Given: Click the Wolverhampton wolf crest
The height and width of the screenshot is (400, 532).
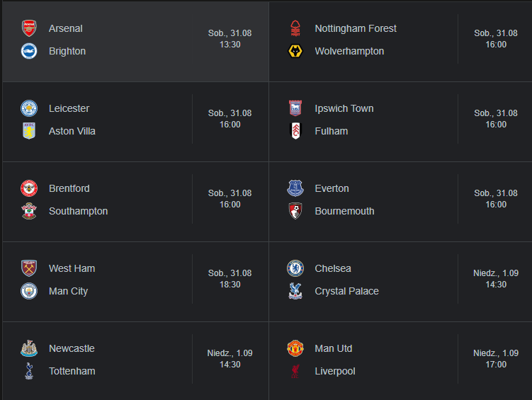Looking at the screenshot, I should [x=295, y=51].
